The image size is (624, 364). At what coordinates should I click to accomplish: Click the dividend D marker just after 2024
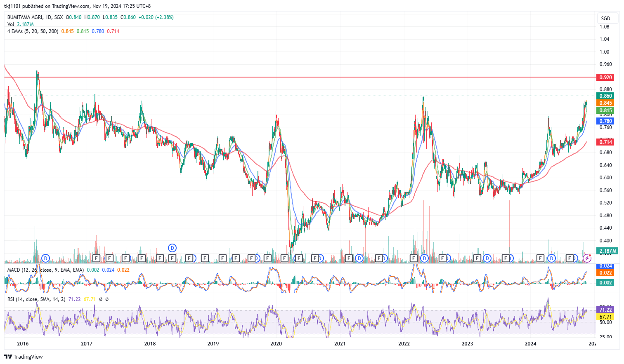551,258
